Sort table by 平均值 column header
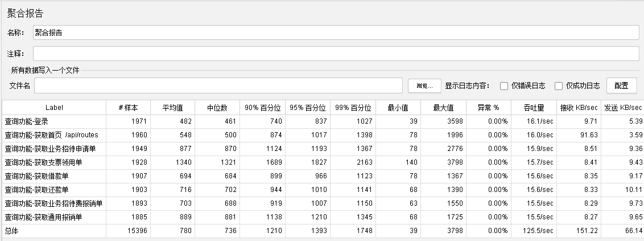Screen dimensions: 644x241 point(172,108)
